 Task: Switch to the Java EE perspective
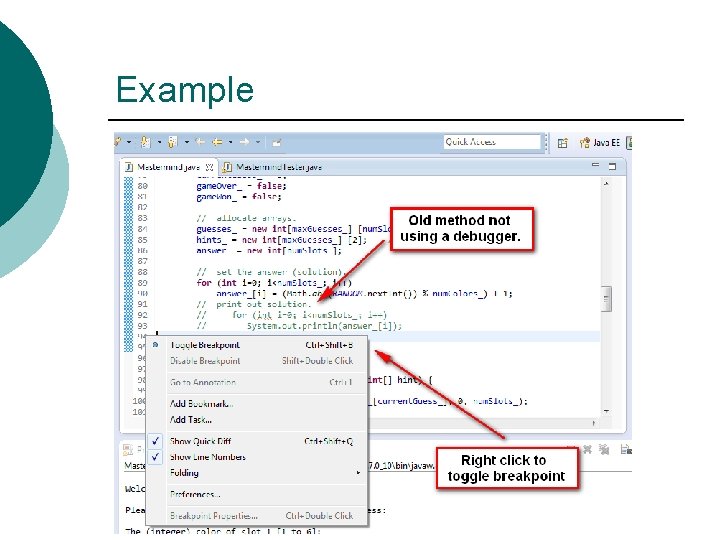[x=600, y=143]
